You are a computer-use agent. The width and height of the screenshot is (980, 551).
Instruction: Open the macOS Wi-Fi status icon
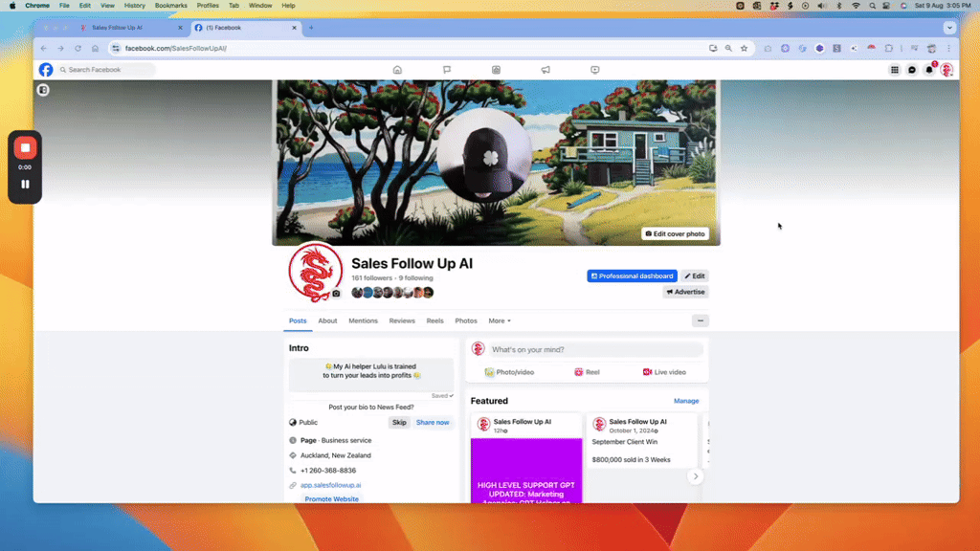856,6
